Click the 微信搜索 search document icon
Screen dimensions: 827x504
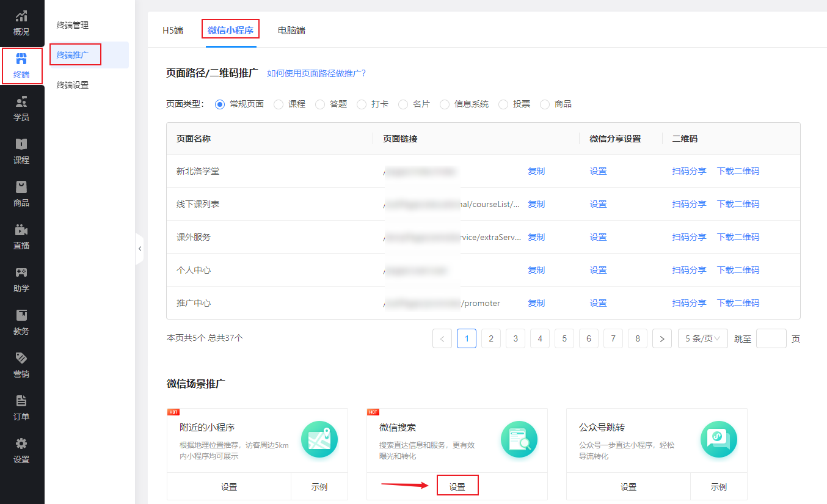[519, 440]
